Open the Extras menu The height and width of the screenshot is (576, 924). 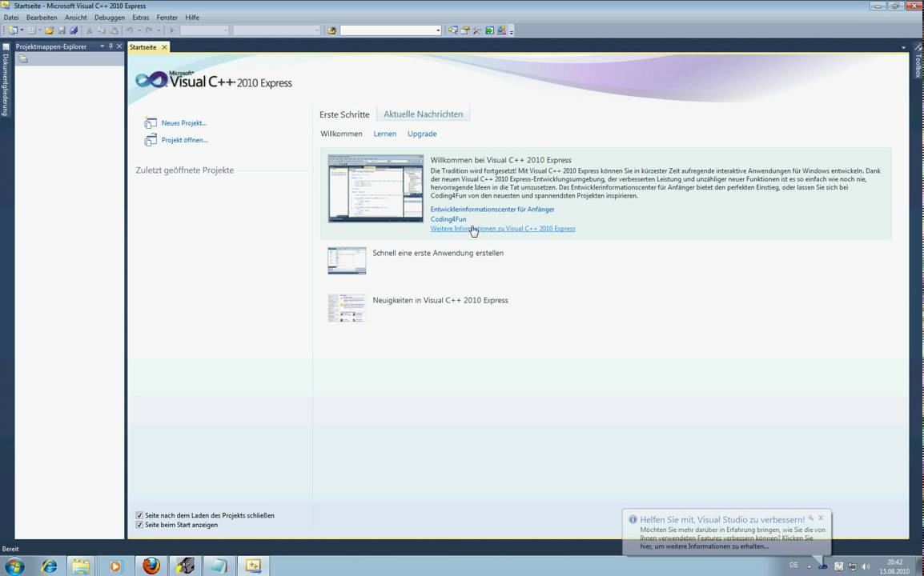(141, 18)
